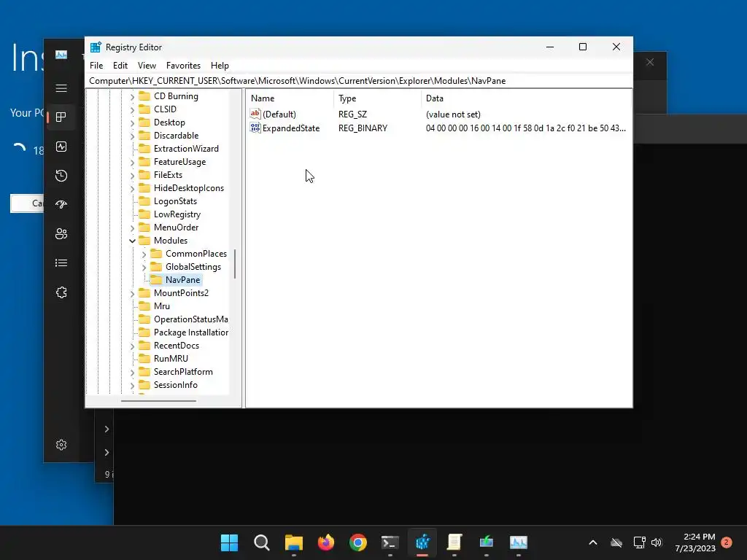Select the ExtractionWizard key
This screenshot has width=747, height=560.
point(186,149)
